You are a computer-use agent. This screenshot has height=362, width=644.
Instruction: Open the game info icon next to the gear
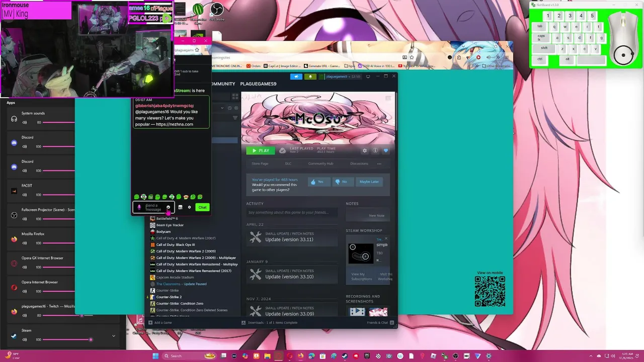tap(375, 150)
